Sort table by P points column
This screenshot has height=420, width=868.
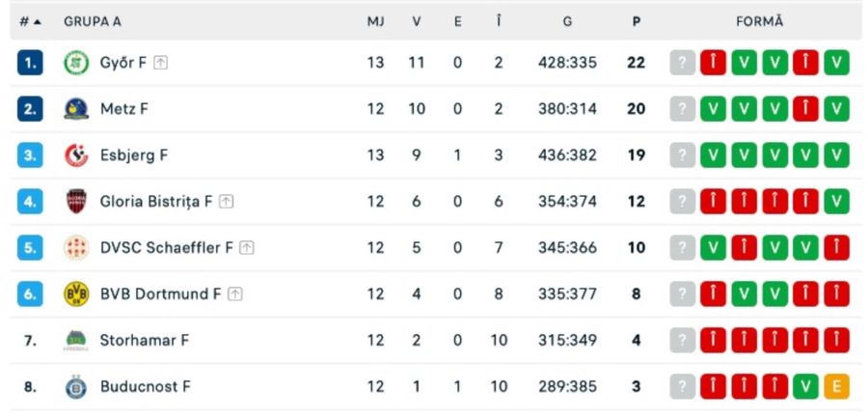[x=636, y=21]
